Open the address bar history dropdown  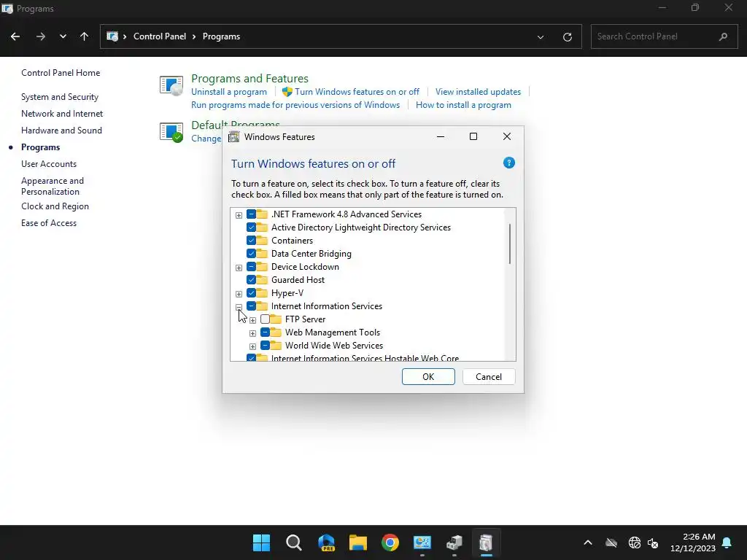point(541,36)
